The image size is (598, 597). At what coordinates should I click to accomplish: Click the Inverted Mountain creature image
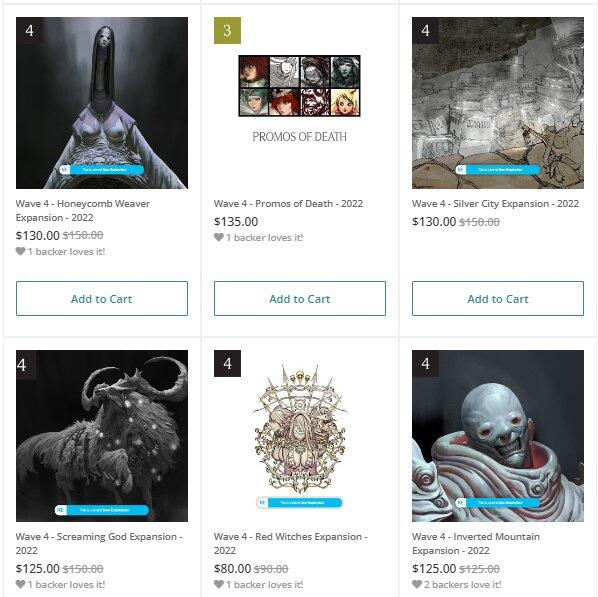coord(498,436)
